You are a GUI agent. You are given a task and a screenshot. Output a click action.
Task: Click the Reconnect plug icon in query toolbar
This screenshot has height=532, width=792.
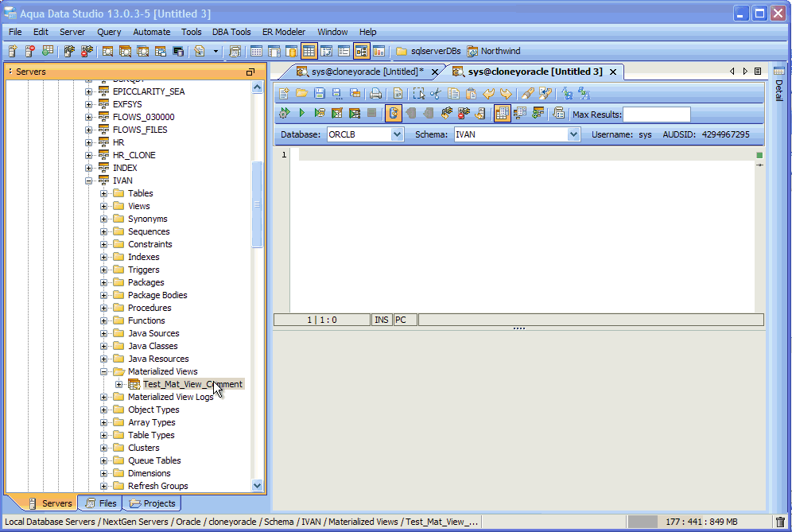point(446,113)
